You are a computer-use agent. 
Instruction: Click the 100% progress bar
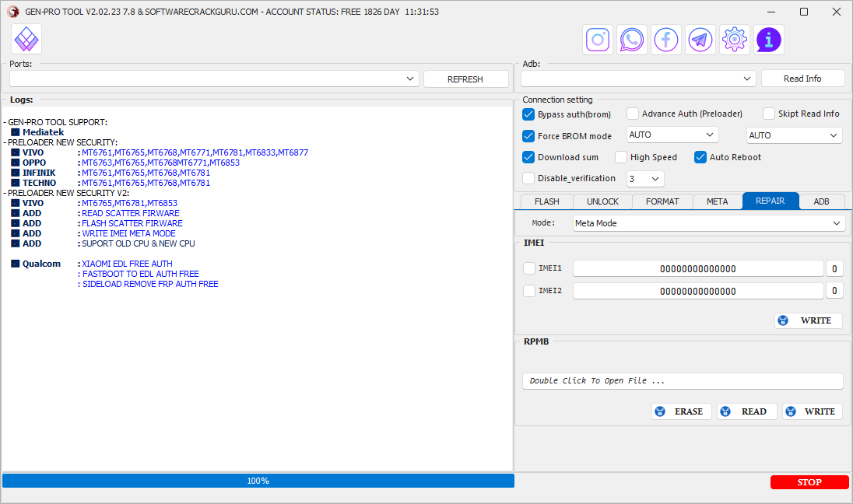click(x=258, y=481)
